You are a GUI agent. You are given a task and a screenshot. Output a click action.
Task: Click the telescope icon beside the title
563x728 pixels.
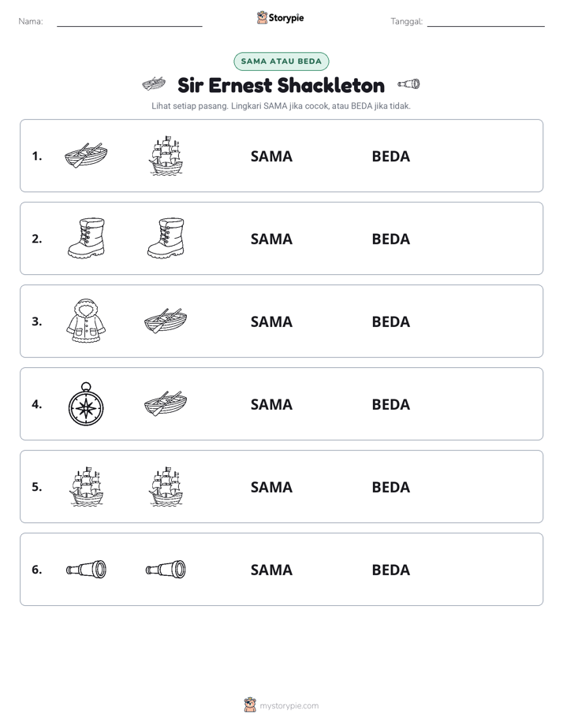[408, 84]
